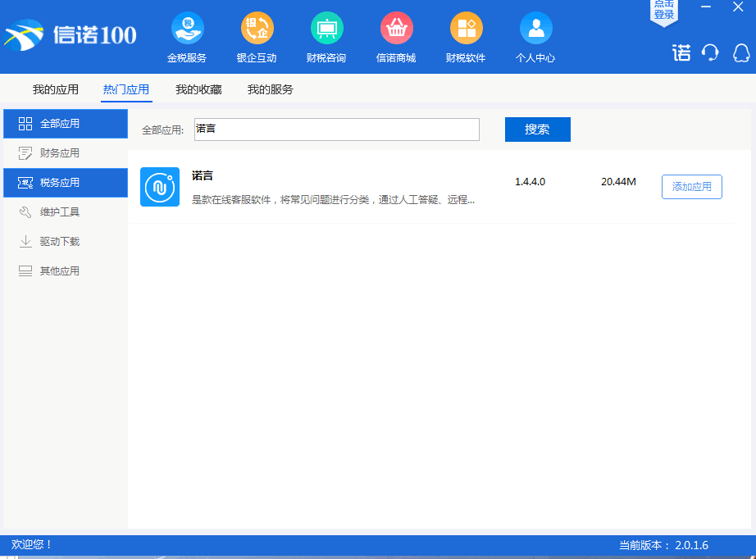Image resolution: width=756 pixels, height=559 pixels.
Task: Click the 欢迎您！ status bar text
Action: [32, 544]
